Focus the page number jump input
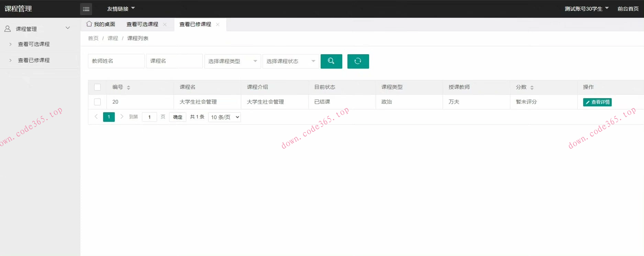This screenshot has height=256, width=644. point(149,117)
